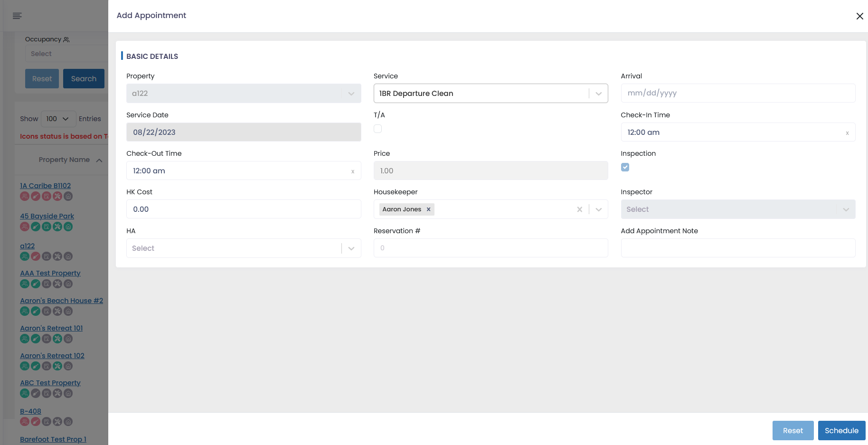Sort by Property Name column arrow
This screenshot has height=445, width=868.
click(x=99, y=161)
